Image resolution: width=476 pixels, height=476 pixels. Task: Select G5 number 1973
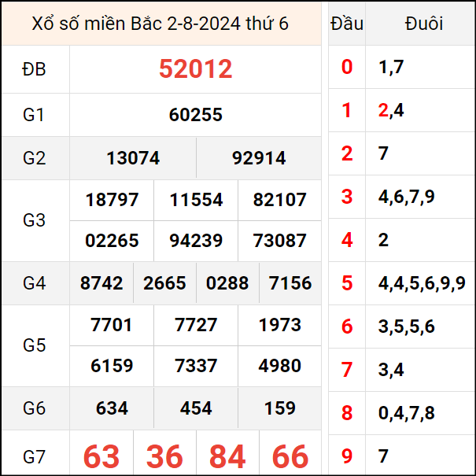pos(280,325)
